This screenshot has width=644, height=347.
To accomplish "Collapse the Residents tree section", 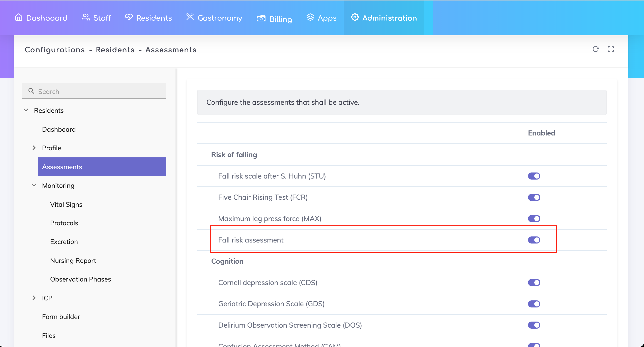I will pos(26,110).
